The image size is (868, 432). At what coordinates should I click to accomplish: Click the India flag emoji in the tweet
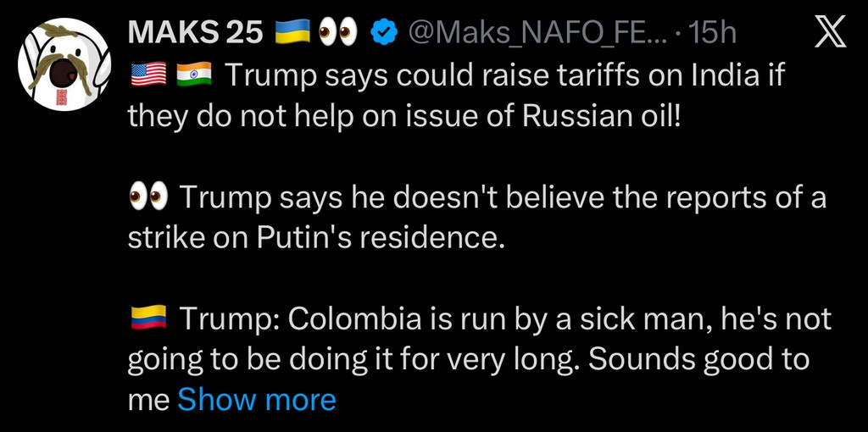coord(192,75)
